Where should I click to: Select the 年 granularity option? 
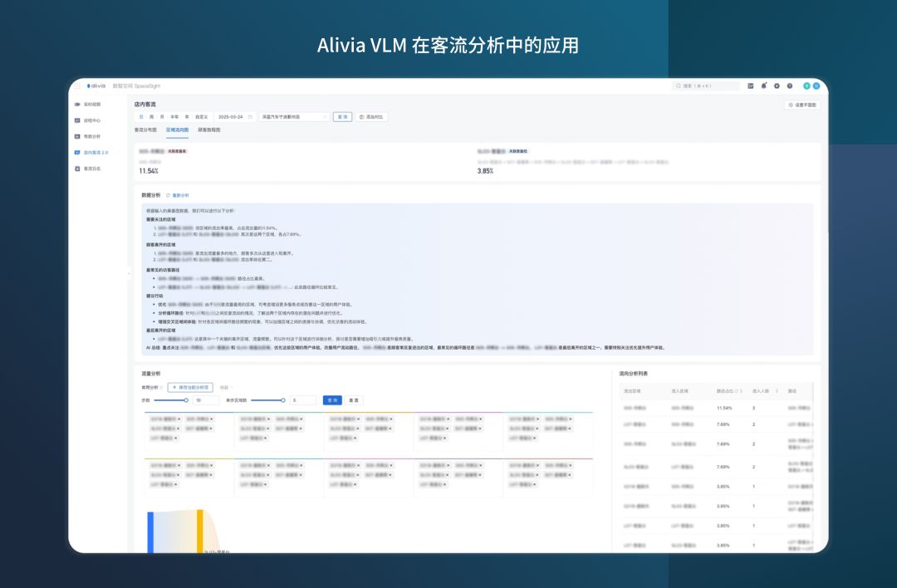coord(187,117)
